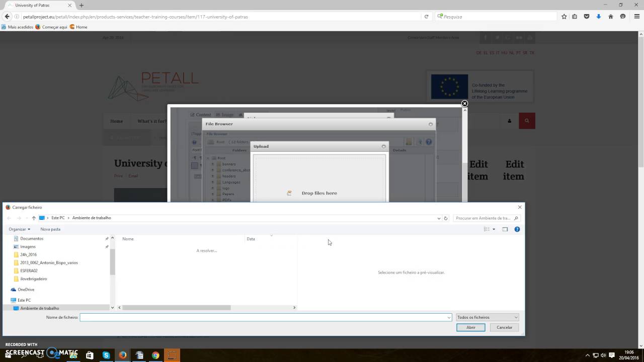Click the horizontal scrollbar of file list
The width and height of the screenshot is (644, 362).
177,308
